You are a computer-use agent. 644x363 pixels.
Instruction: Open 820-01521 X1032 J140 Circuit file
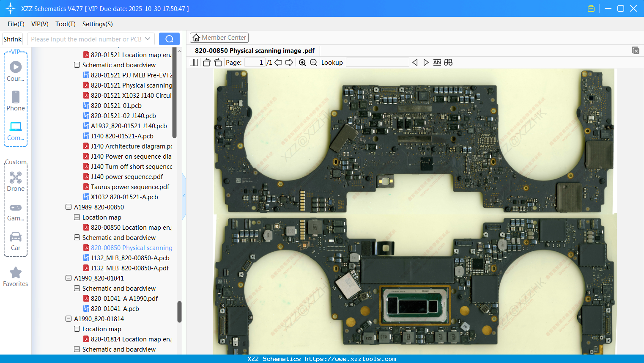click(127, 96)
